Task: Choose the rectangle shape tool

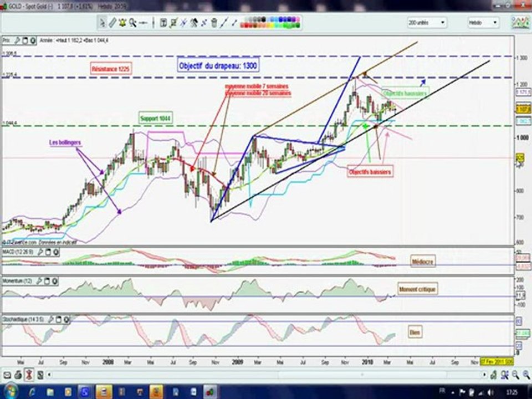Action: point(173,23)
